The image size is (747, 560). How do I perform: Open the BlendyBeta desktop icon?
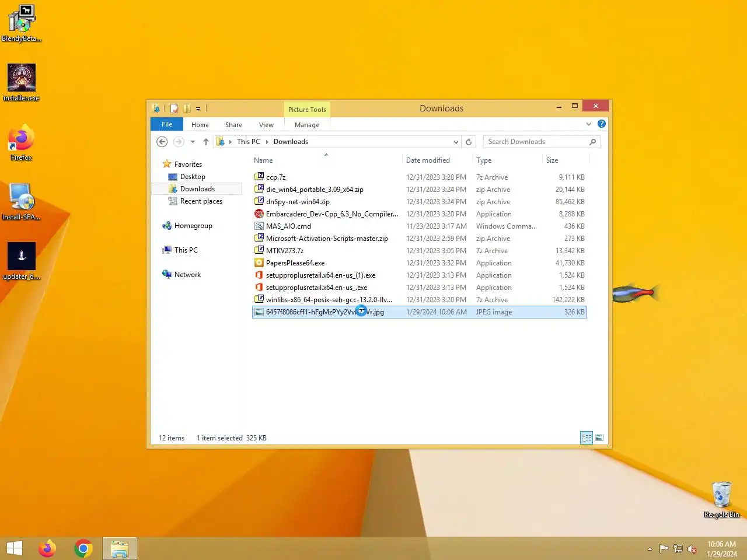click(x=22, y=23)
